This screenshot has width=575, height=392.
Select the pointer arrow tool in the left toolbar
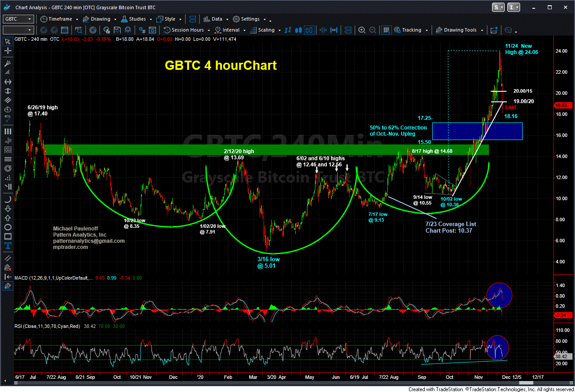click(x=7, y=42)
